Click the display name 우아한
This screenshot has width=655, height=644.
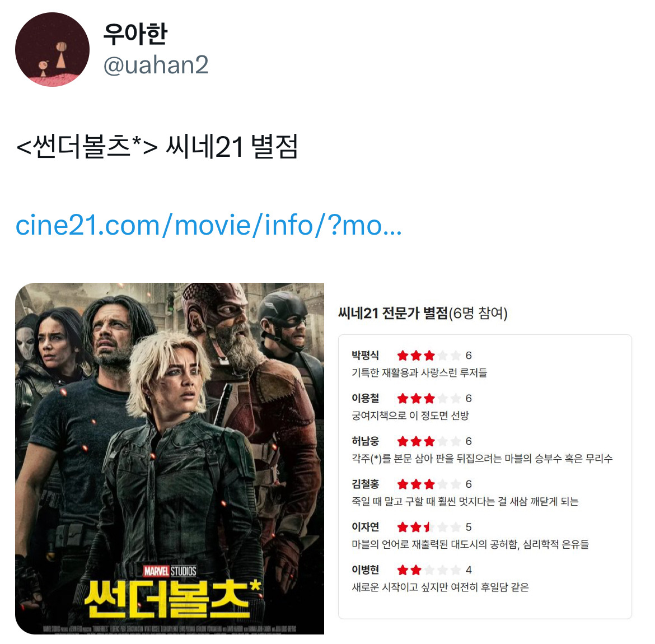(x=135, y=34)
